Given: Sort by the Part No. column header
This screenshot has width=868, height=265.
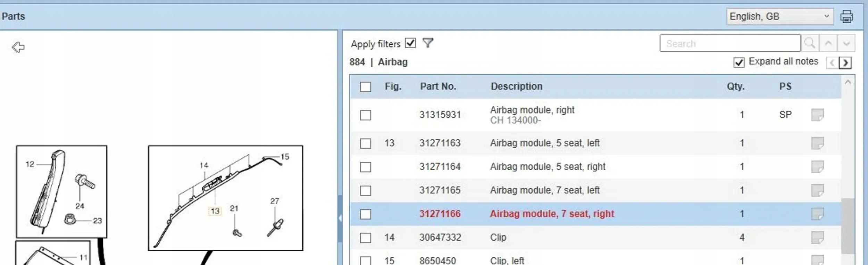Looking at the screenshot, I should coord(438,86).
